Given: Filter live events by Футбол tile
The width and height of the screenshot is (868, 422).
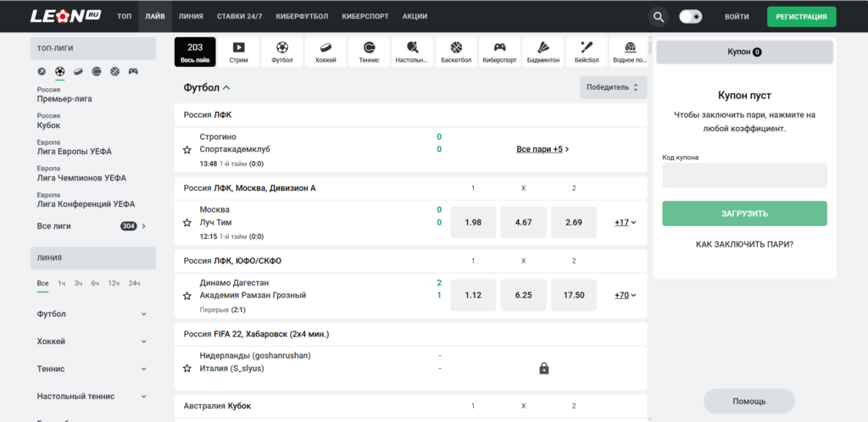Looking at the screenshot, I should 282,52.
